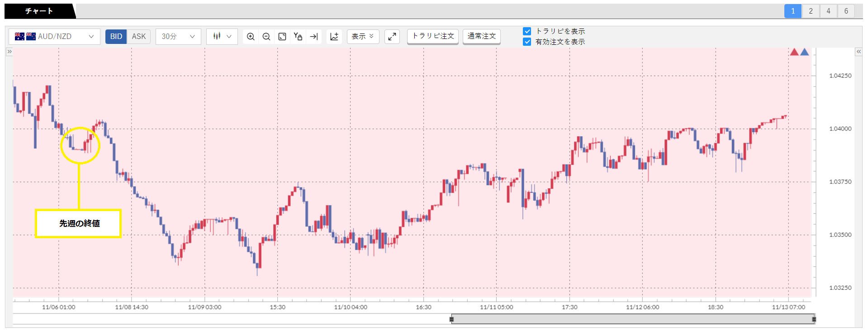The width and height of the screenshot is (868, 332).
Task: Open the AUD/NZD currency pair dropdown
Action: point(54,37)
